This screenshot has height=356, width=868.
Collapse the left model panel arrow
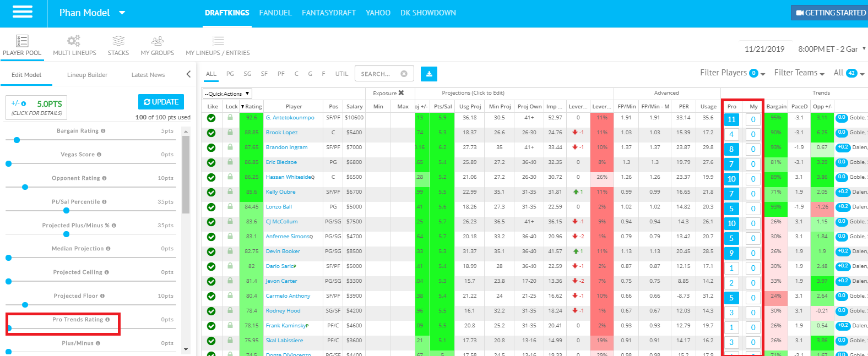tap(188, 74)
